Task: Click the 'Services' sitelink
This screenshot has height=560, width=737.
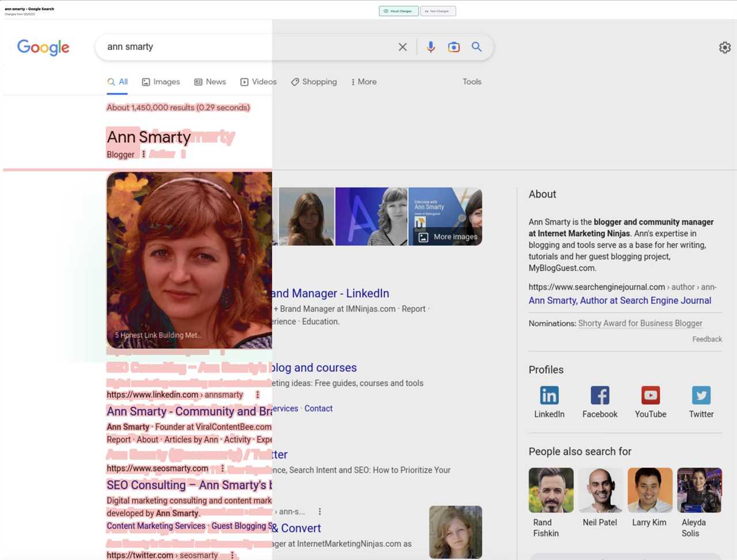Action: click(x=285, y=408)
